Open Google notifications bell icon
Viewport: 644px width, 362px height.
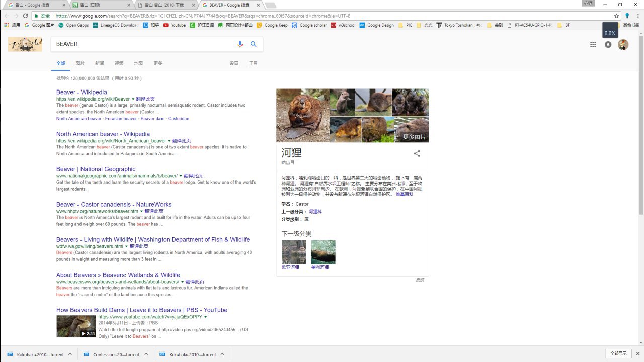tap(608, 45)
